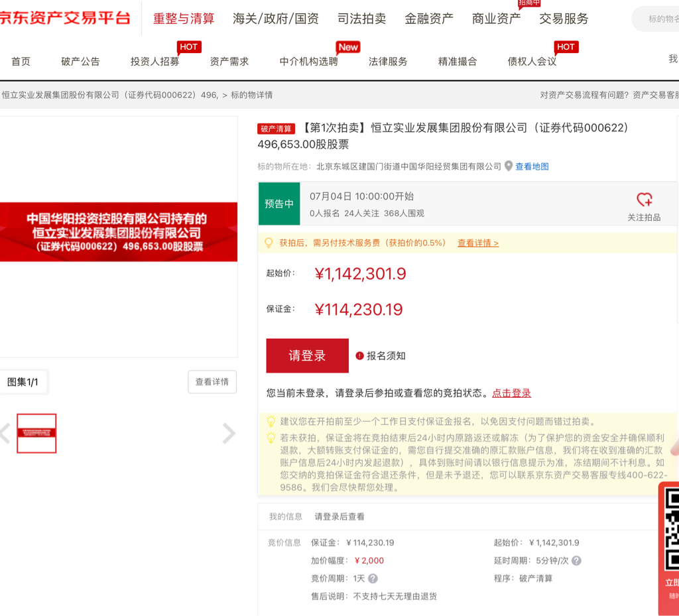Click the gallery next arrow
This screenshot has width=679, height=616.
(x=229, y=433)
